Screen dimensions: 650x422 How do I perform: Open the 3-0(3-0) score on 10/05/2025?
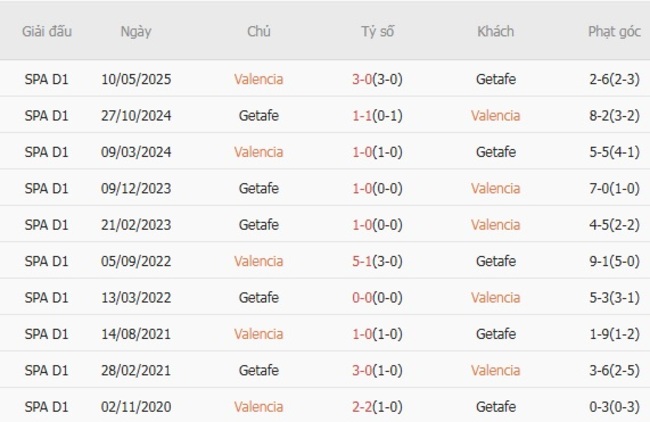point(377,79)
